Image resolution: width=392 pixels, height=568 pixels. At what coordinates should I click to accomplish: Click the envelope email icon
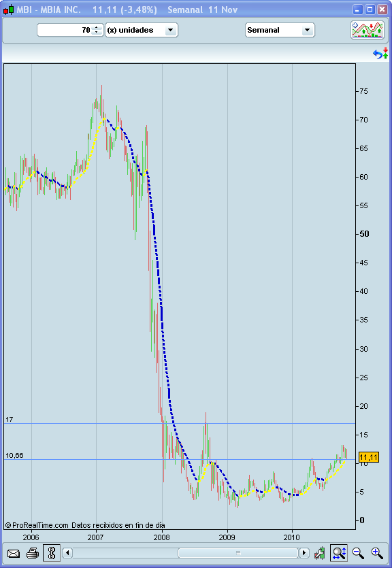(14, 553)
